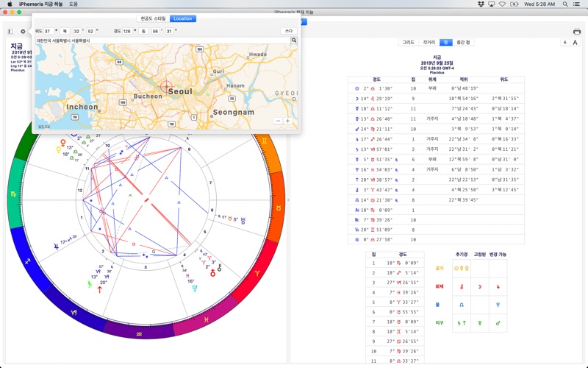Toggle the sidebar panel icon
The height and width of the screenshot is (368, 588).
10,32
